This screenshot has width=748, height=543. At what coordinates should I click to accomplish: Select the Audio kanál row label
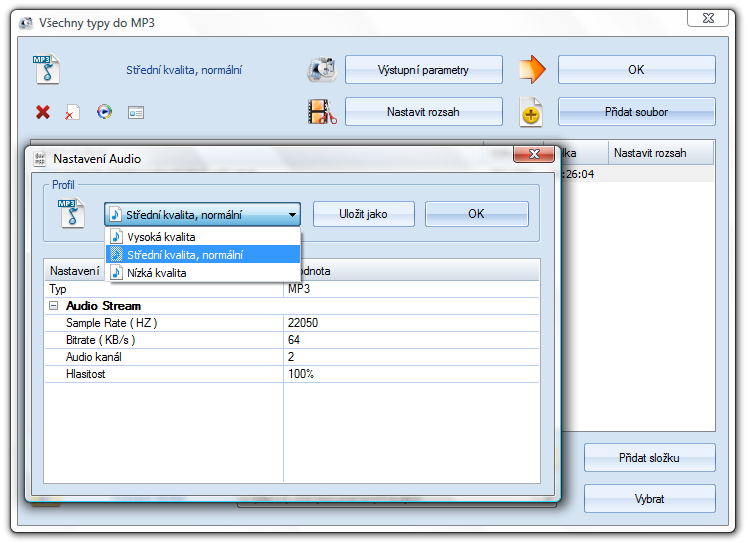coord(94,357)
